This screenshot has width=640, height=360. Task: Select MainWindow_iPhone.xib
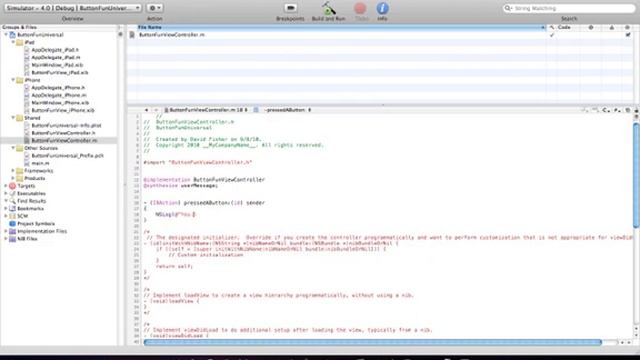click(60, 103)
